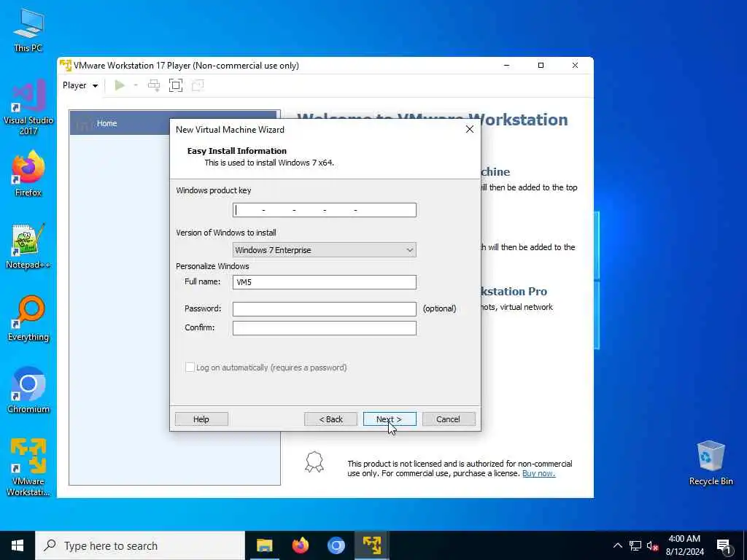This screenshot has height=560, width=747.
Task: Select VMware Player taskbar icon
Action: (x=371, y=545)
